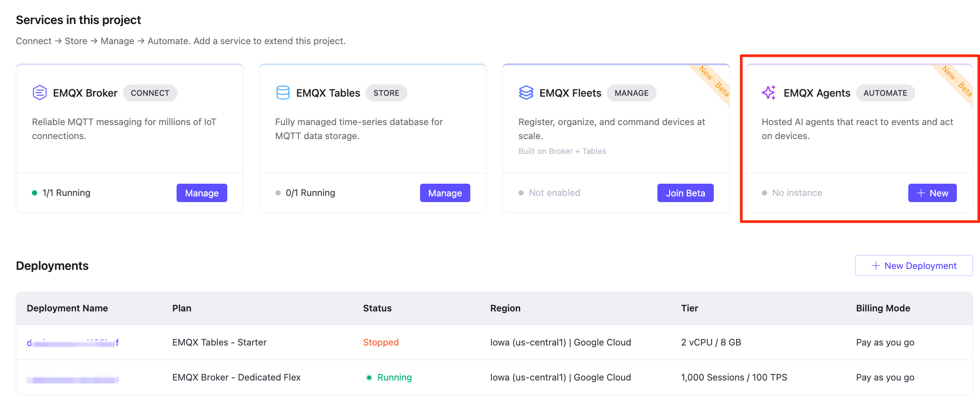Viewport: 980px width, 419px height.
Task: Click the 'Connect → Store → Manage → Automate' subtitle
Action: pos(181,41)
